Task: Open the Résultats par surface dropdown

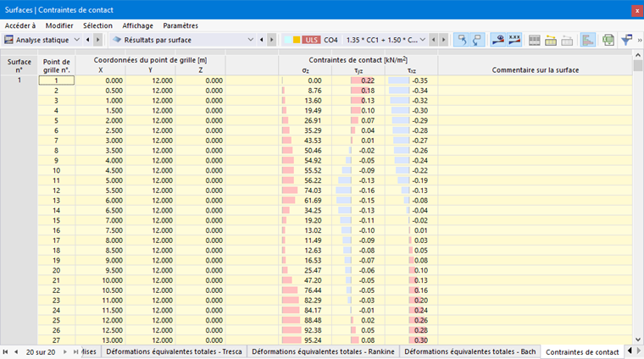Action: (x=251, y=40)
